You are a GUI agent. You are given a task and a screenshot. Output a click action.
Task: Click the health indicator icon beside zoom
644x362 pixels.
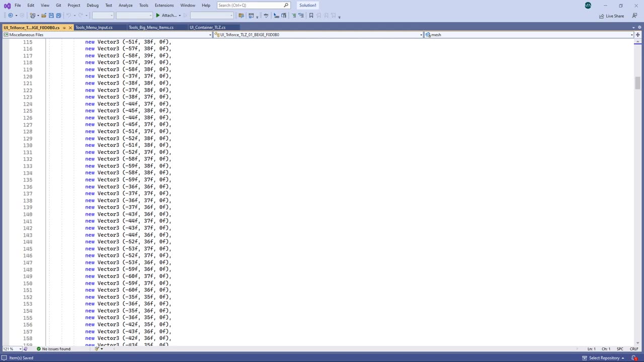[26, 349]
